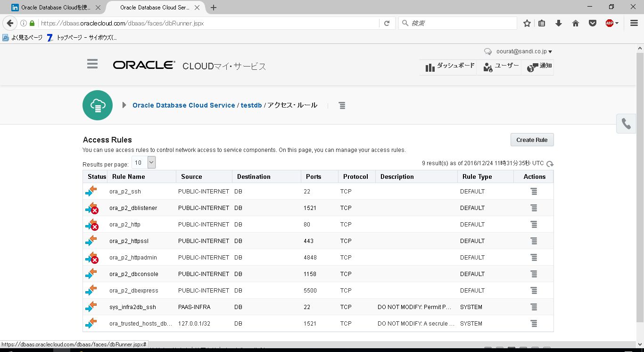
Task: Click the disabled status icon of ora_p2_dblistener
Action: (x=91, y=208)
